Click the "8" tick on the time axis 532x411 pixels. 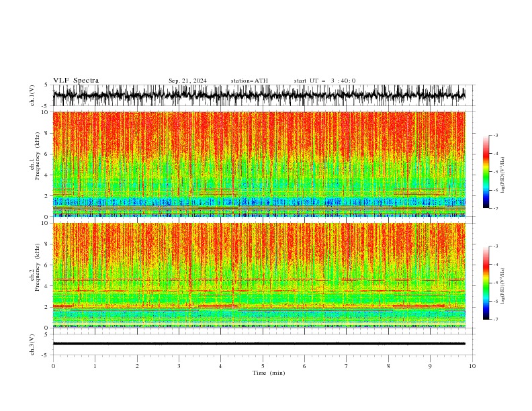tap(388, 366)
